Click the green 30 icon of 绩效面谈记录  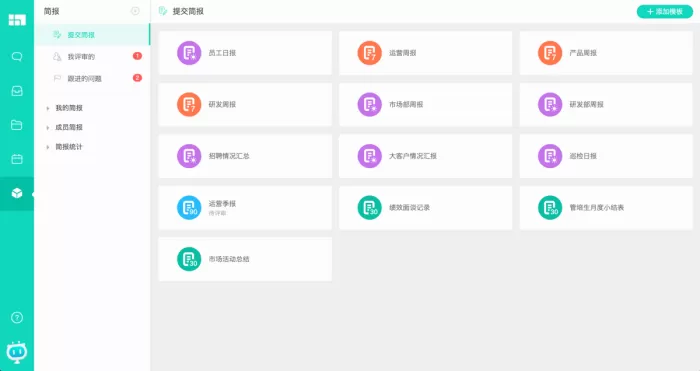point(370,208)
